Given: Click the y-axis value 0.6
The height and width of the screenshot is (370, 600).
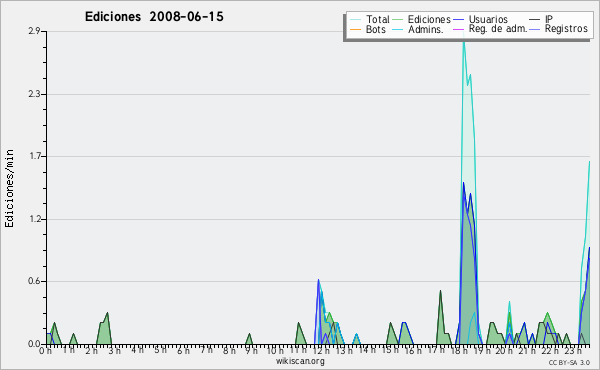Looking at the screenshot, I should pos(34,281).
